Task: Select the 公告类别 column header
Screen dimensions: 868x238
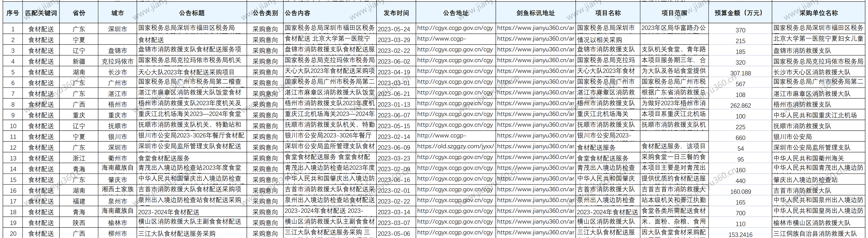Action: pos(265,13)
